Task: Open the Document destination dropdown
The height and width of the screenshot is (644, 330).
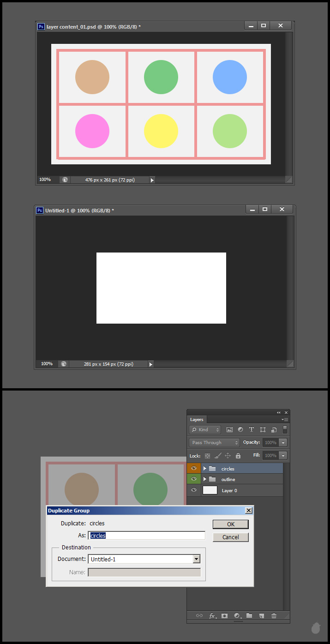Action: [197, 559]
